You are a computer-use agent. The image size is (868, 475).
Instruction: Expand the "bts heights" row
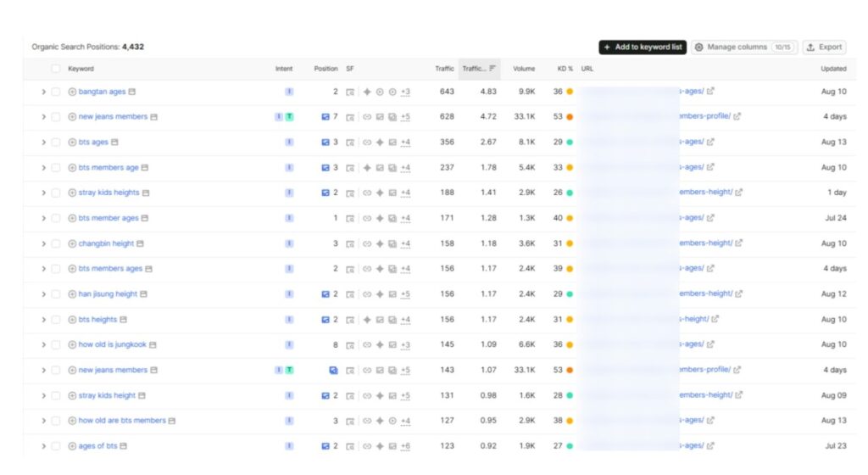[x=44, y=320]
